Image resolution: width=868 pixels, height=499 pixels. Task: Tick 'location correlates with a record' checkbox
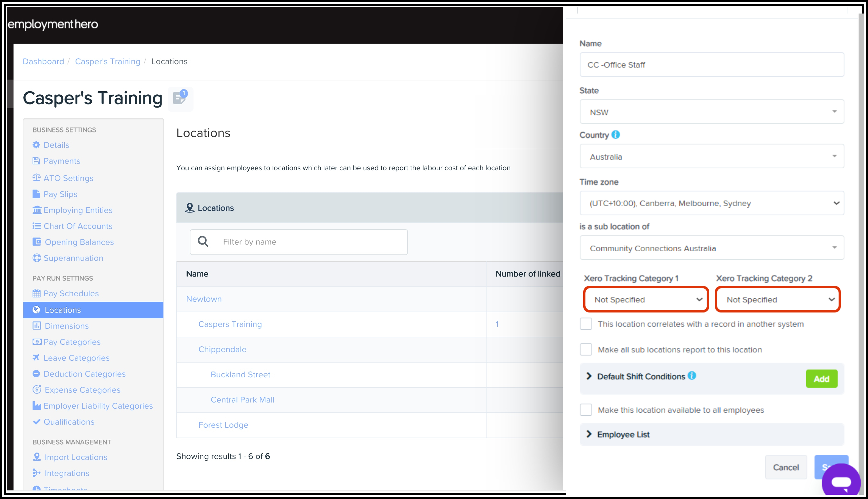(x=586, y=324)
